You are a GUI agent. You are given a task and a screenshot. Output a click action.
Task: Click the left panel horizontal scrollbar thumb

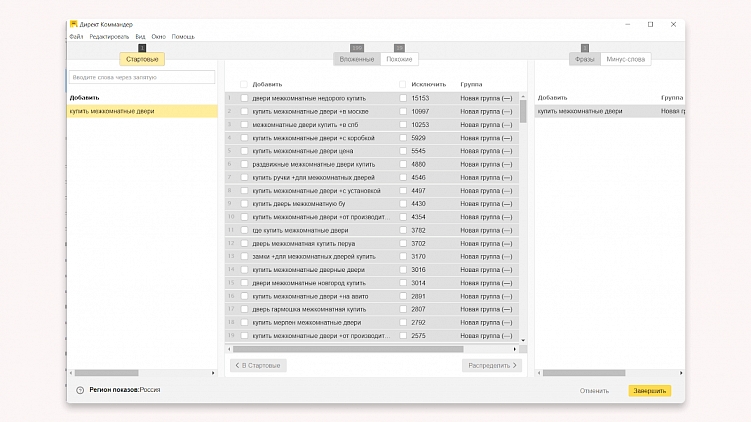[x=106, y=373]
